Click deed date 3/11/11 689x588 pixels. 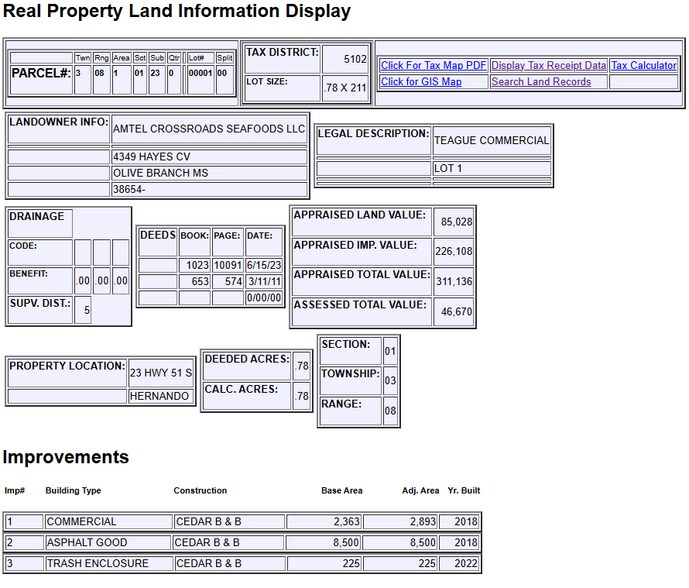click(264, 281)
